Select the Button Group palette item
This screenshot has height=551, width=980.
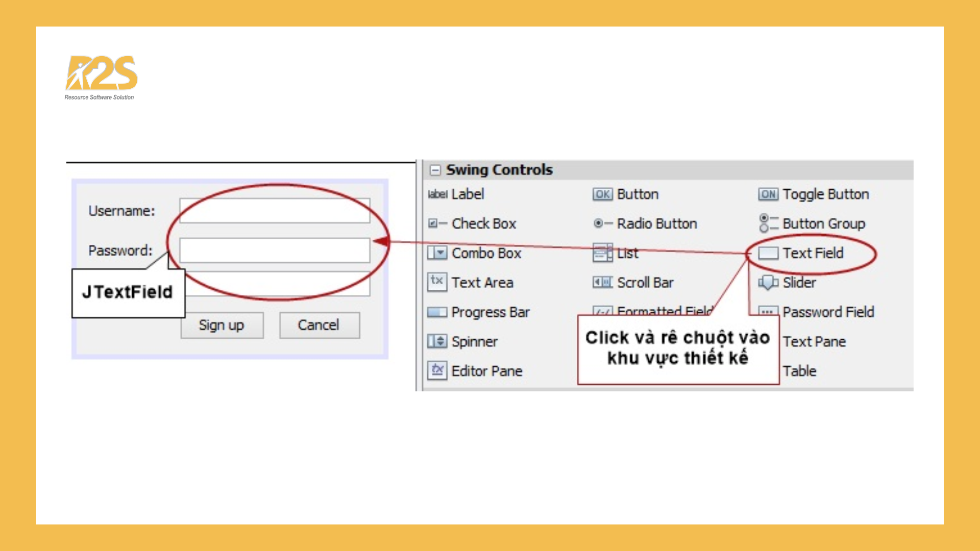(823, 223)
